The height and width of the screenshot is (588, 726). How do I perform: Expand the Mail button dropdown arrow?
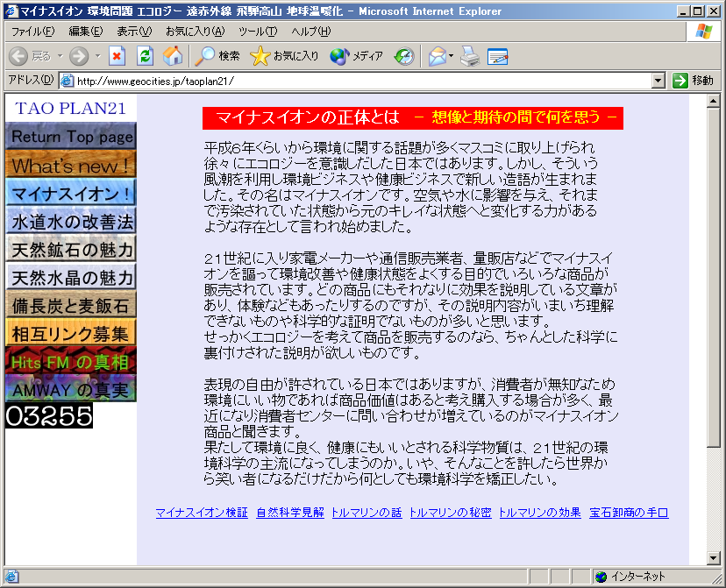pyautogui.click(x=451, y=56)
